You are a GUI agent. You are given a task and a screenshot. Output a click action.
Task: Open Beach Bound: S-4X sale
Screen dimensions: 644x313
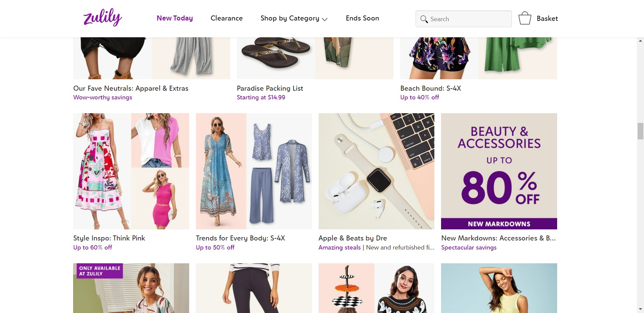click(x=430, y=88)
